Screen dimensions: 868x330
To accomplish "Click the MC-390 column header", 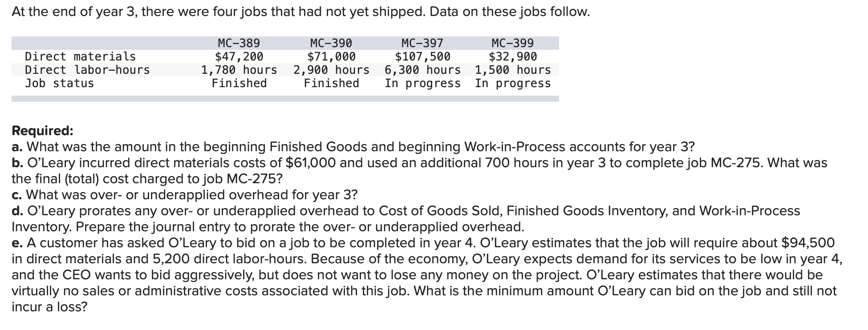I will pos(331,43).
